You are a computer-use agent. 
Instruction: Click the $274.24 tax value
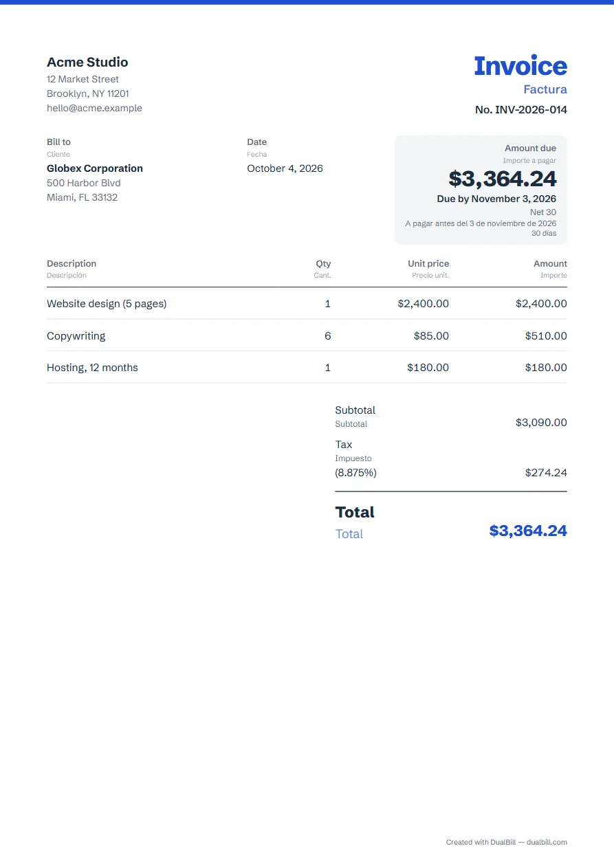546,473
